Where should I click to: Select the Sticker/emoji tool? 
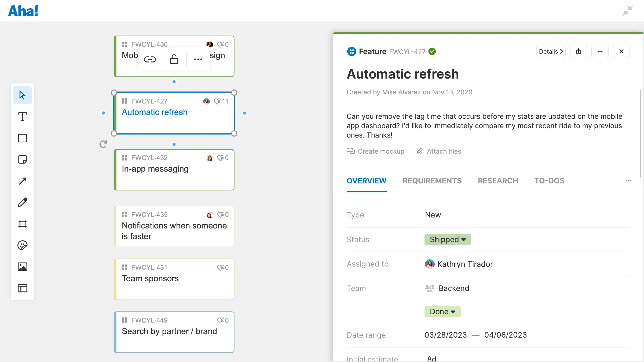[23, 245]
